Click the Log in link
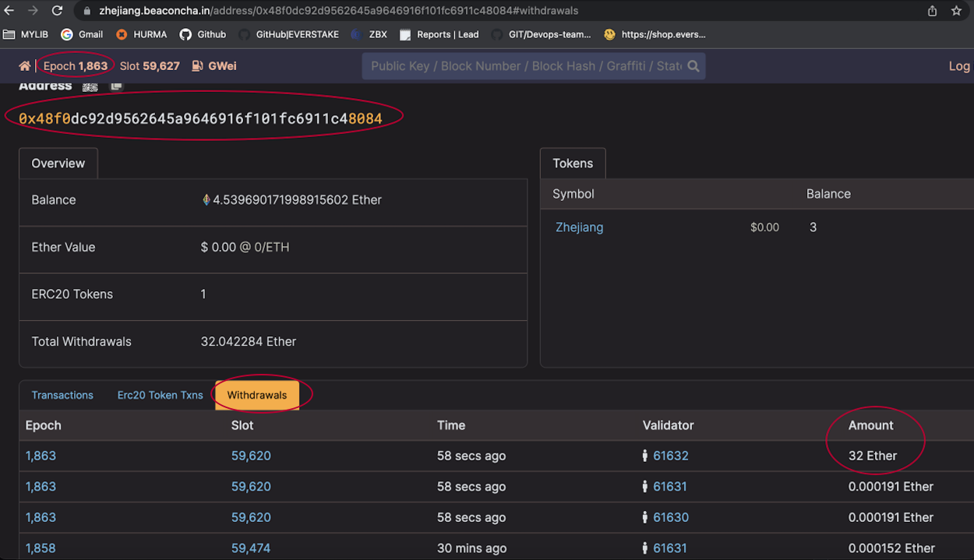This screenshot has width=974, height=560. click(x=959, y=66)
